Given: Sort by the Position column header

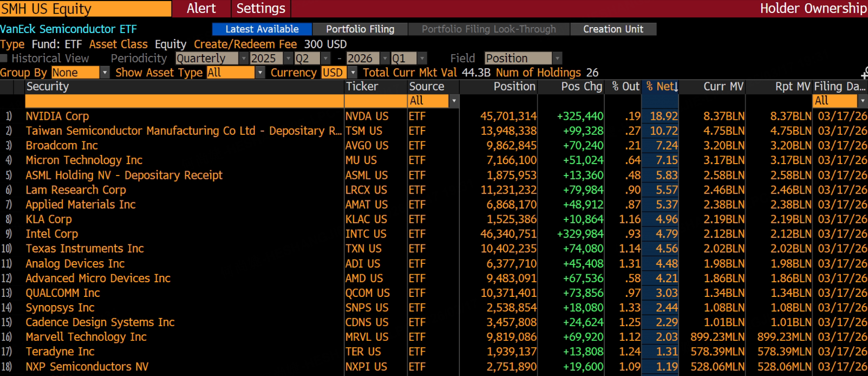Looking at the screenshot, I should point(514,87).
